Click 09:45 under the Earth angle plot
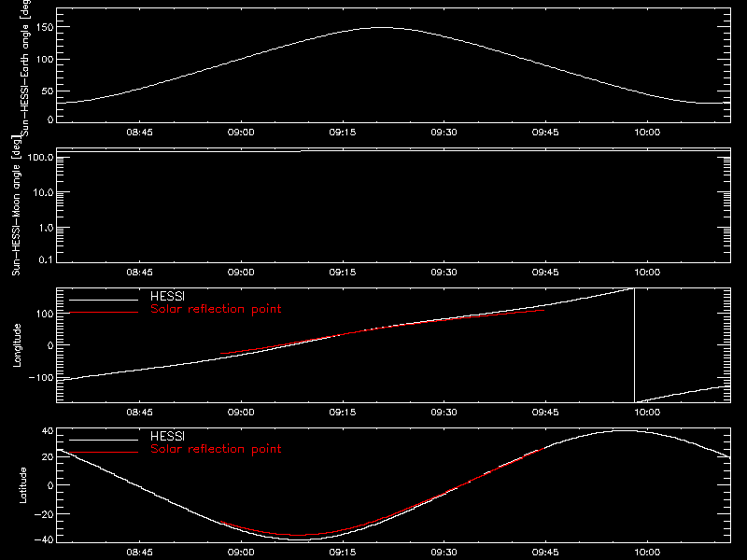The width and height of the screenshot is (747, 560). tap(545, 133)
